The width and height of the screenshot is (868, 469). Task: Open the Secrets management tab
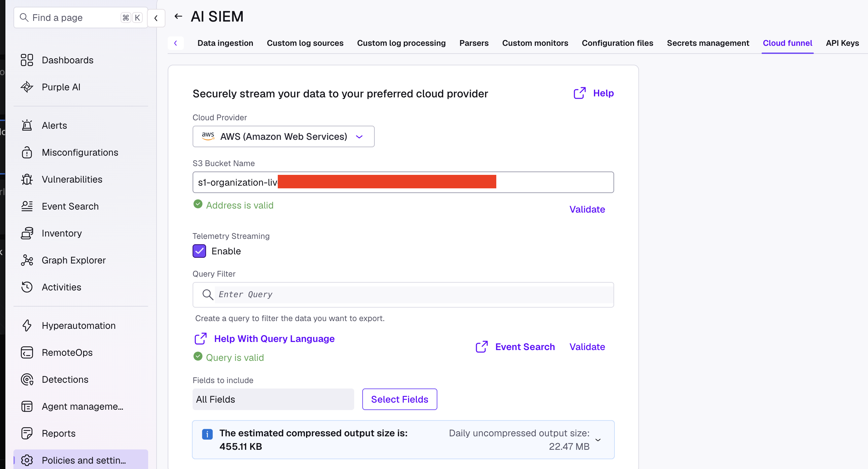point(708,43)
